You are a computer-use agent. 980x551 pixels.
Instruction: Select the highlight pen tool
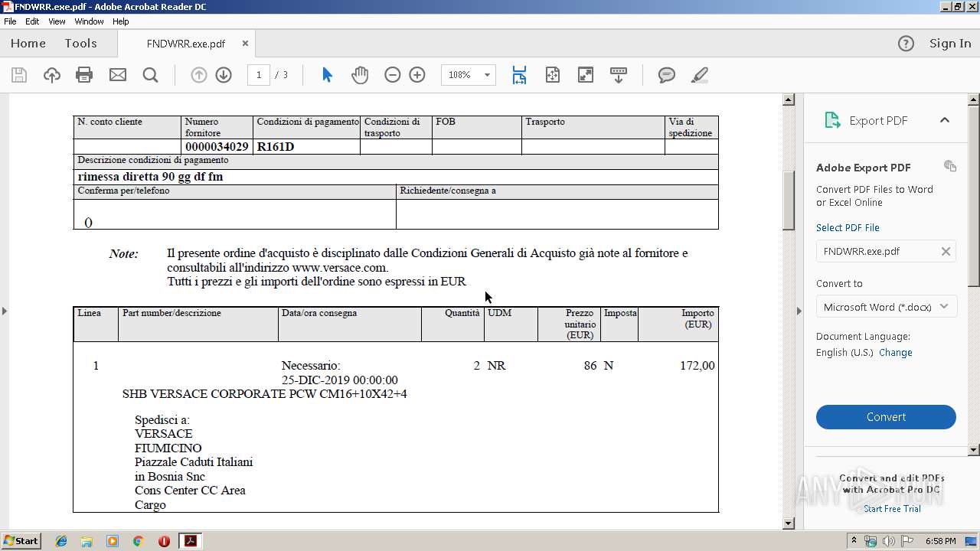pyautogui.click(x=699, y=75)
